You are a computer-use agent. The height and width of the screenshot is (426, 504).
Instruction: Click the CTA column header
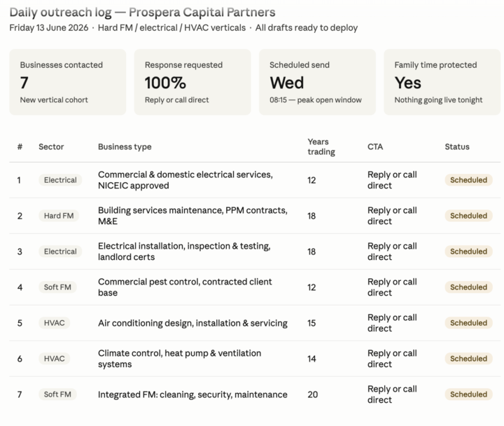click(x=375, y=146)
